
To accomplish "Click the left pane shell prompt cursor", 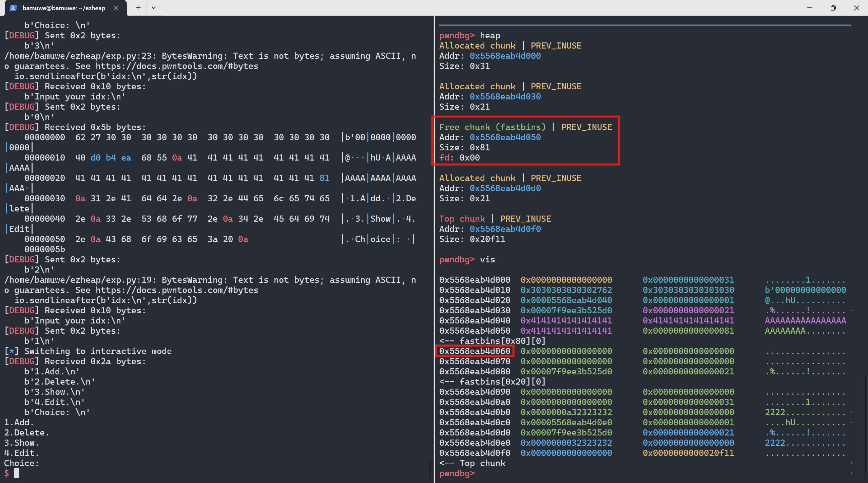I will [x=17, y=473].
